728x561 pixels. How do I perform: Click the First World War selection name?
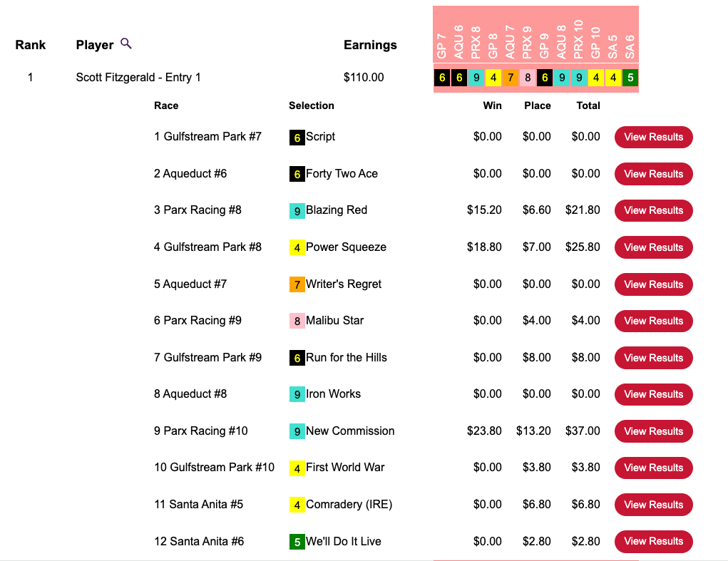(345, 468)
